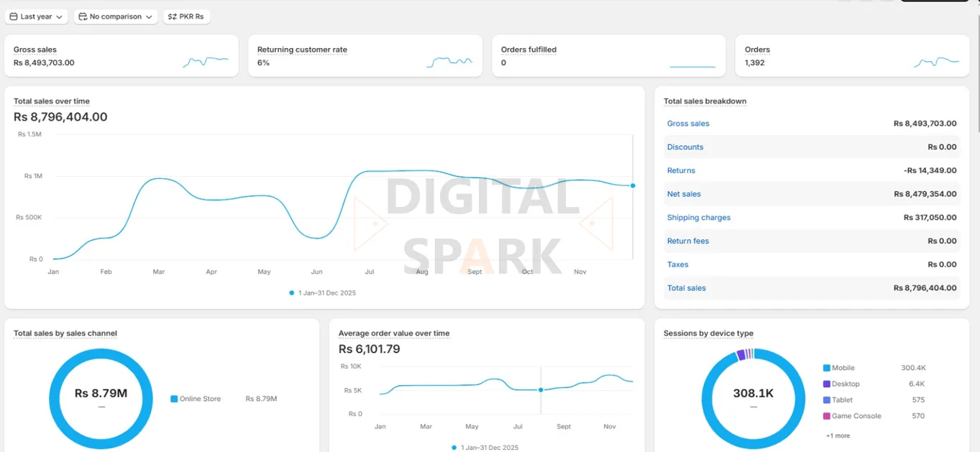Click the comparison arrows icon beside No comparison
Viewport: 980px width, 452px height.
point(82,16)
